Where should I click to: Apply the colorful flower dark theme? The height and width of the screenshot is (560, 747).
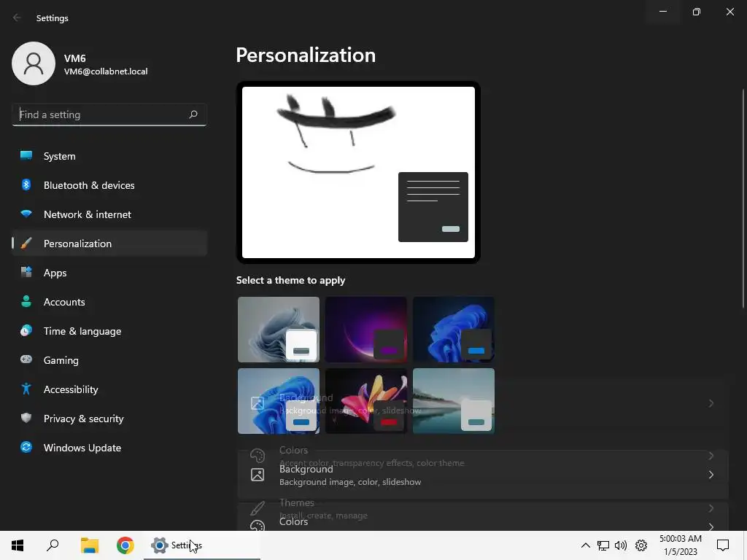tap(366, 401)
